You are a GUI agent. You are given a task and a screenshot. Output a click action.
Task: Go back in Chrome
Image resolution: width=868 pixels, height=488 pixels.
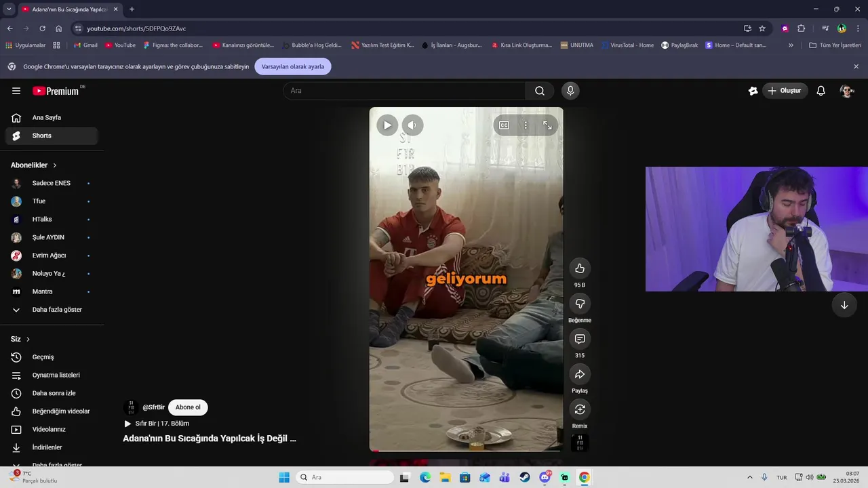(x=9, y=28)
